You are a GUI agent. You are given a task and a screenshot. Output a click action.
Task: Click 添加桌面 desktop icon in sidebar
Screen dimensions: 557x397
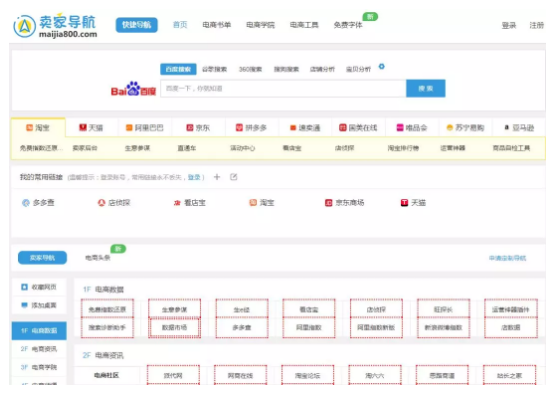coord(25,305)
